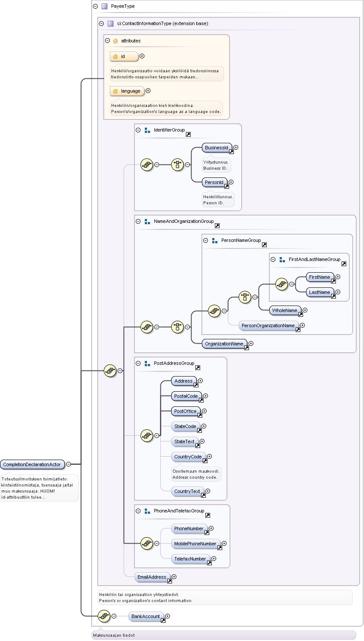
Task: Select the BusinessId element
Action: coord(217,148)
